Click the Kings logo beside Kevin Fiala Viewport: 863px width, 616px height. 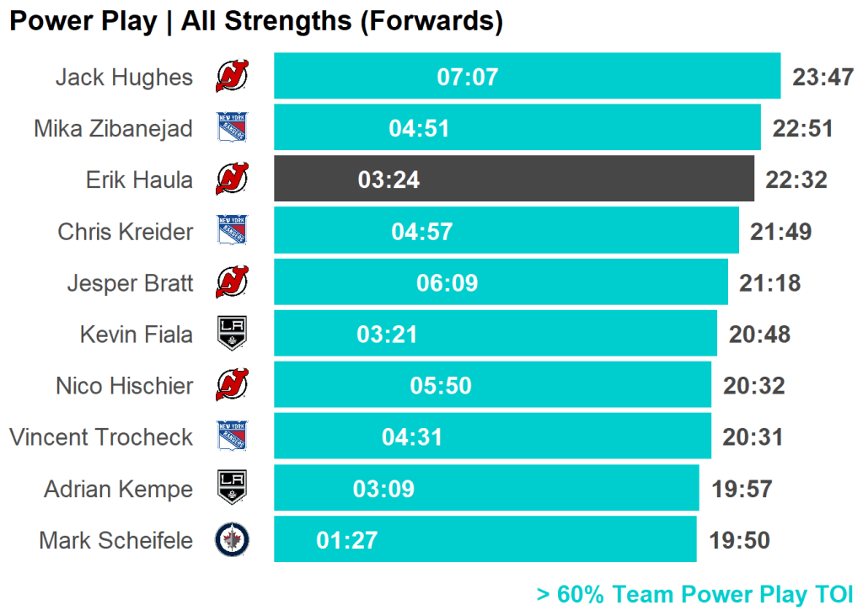coord(232,334)
